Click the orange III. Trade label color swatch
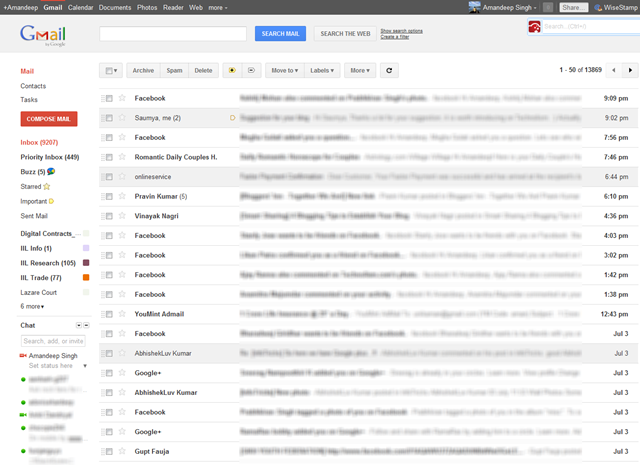The width and height of the screenshot is (640, 465). [x=87, y=277]
